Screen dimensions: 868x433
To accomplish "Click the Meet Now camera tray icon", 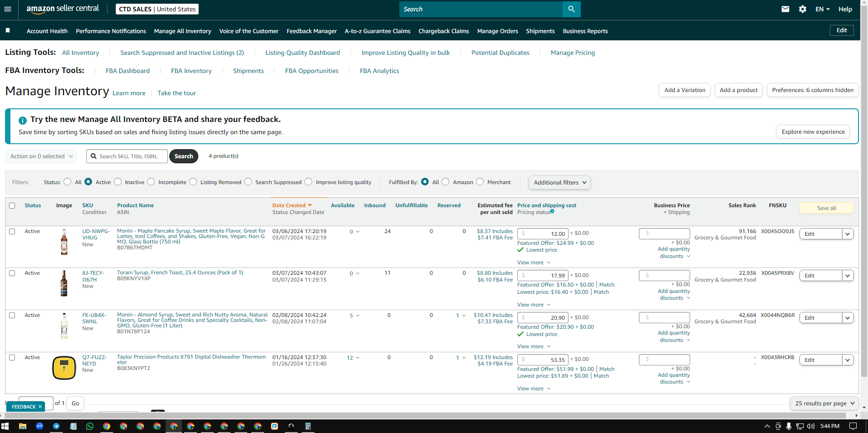I will pos(778,426).
